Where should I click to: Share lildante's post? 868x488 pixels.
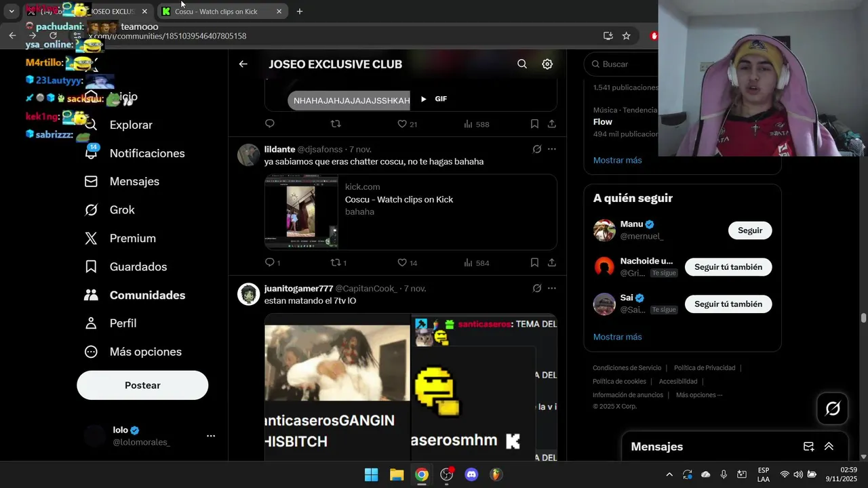click(x=552, y=262)
